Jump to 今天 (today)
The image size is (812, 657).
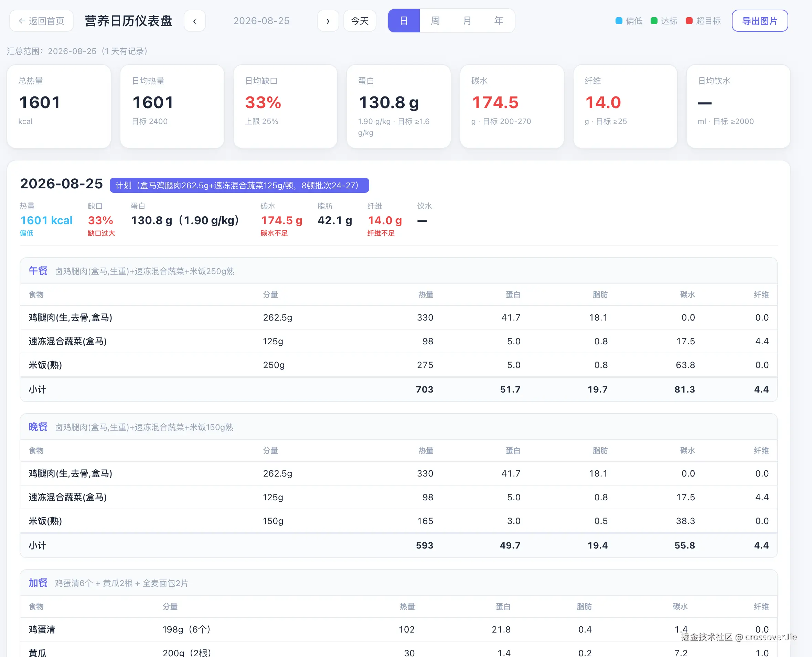coord(359,21)
